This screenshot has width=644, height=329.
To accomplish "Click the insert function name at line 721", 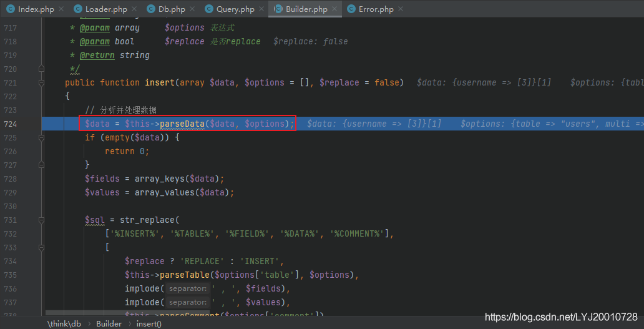I will [x=160, y=82].
